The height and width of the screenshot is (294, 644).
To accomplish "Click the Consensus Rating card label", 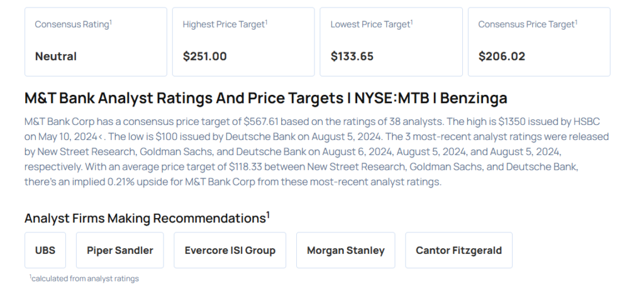I will pyautogui.click(x=73, y=24).
